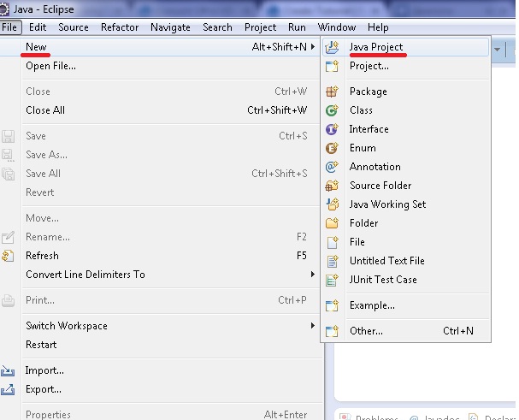Click the Java Working Set icon
Image resolution: width=519 pixels, height=420 pixels.
click(332, 204)
